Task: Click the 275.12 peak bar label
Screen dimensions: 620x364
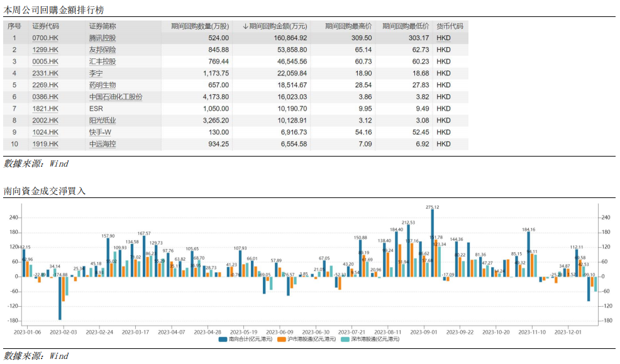Action: 432,207
